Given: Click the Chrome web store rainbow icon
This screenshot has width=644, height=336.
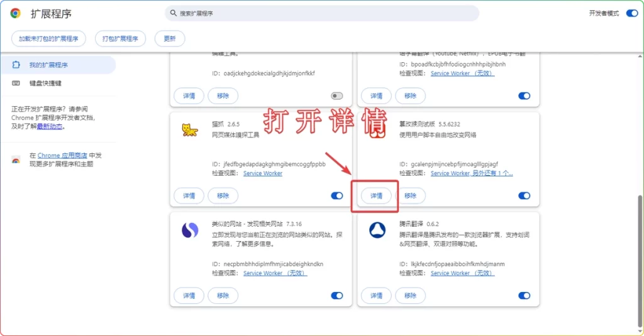Looking at the screenshot, I should [x=16, y=160].
